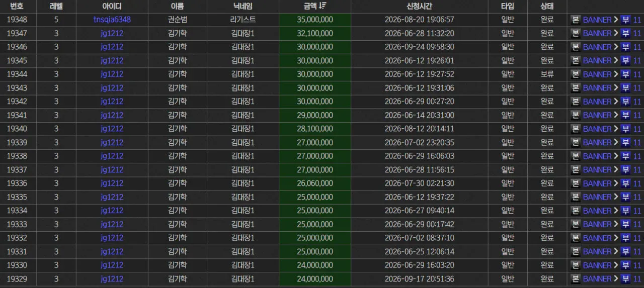Click the row number 19339 cell
Screen dimensions: 644x288
coord(17,142)
